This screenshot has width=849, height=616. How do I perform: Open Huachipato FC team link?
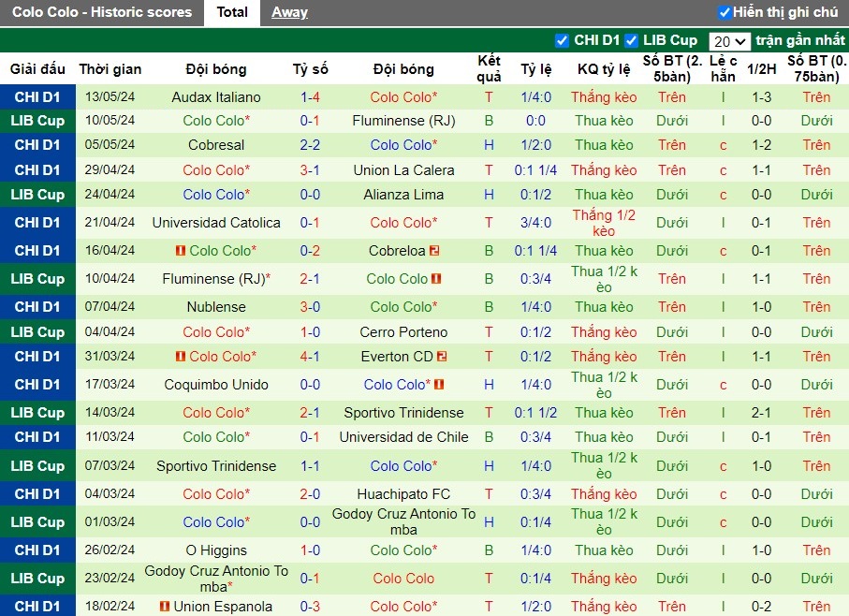404,494
